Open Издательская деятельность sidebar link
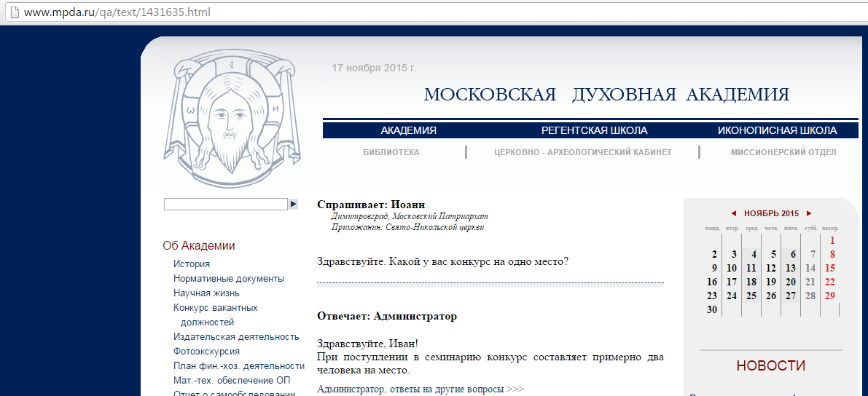Viewport: 868px width, 396px height. click(x=236, y=337)
